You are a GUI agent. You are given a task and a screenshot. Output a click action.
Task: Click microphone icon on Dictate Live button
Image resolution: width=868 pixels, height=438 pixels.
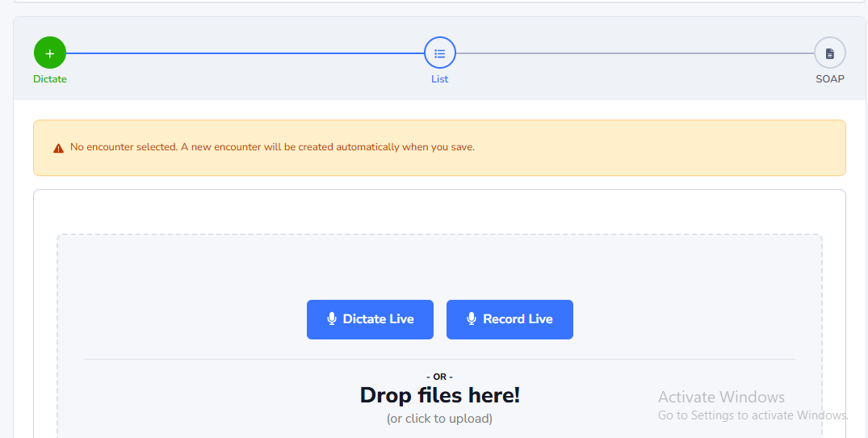point(331,319)
